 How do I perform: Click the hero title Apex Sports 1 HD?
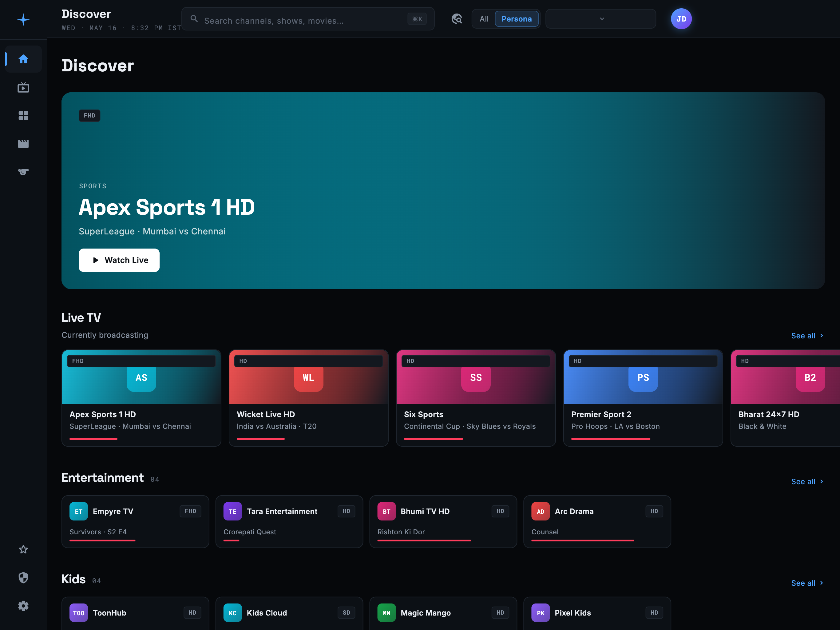click(166, 207)
